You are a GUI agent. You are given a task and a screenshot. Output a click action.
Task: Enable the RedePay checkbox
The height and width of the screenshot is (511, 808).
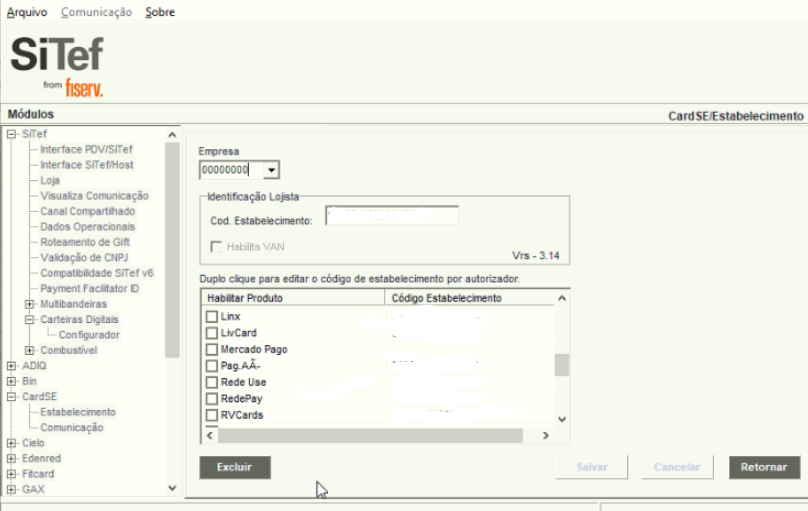[211, 399]
